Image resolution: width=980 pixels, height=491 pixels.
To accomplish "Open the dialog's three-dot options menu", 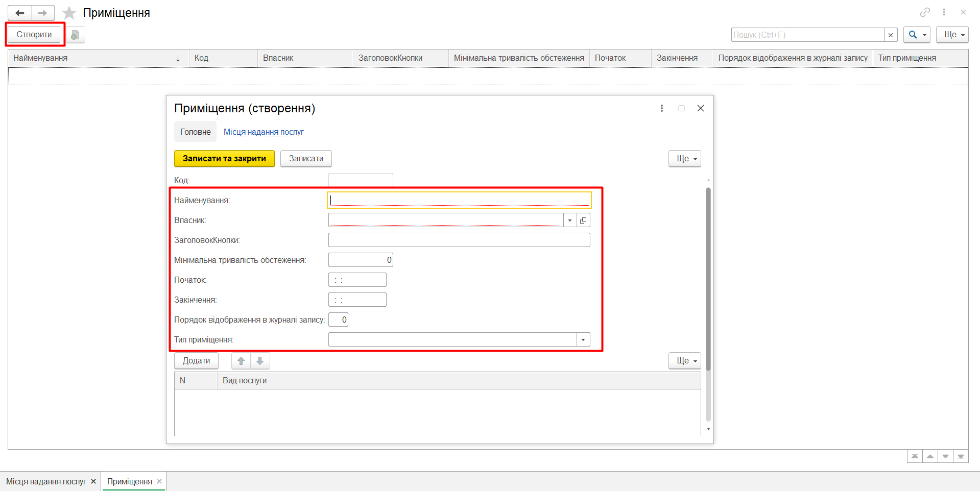I will point(662,108).
